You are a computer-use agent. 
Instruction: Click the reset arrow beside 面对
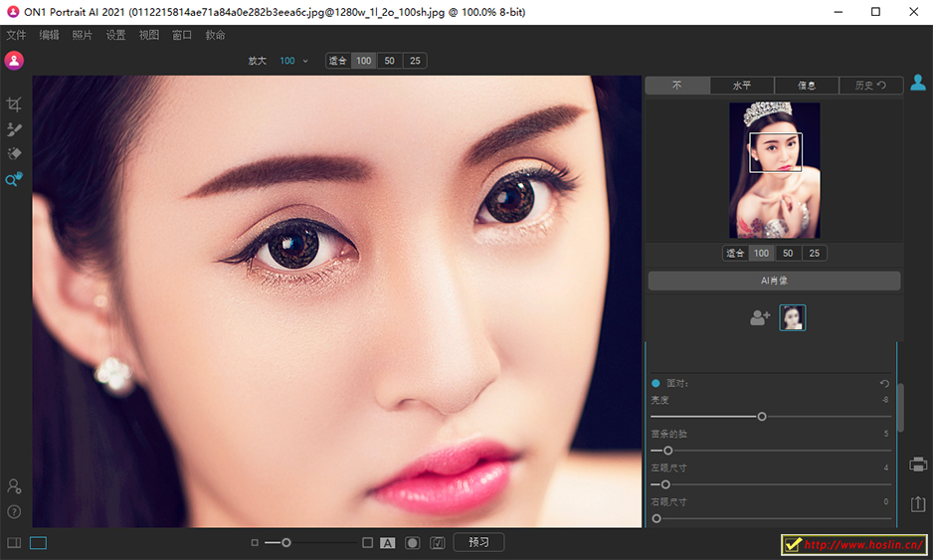click(884, 383)
